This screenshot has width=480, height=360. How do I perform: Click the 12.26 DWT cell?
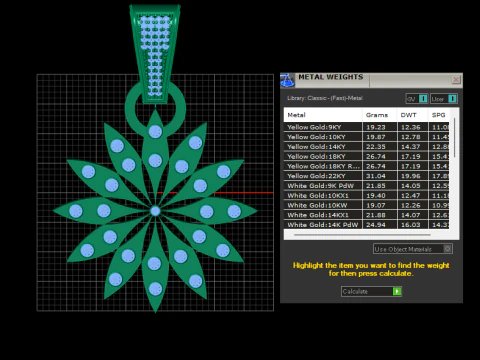click(x=413, y=205)
